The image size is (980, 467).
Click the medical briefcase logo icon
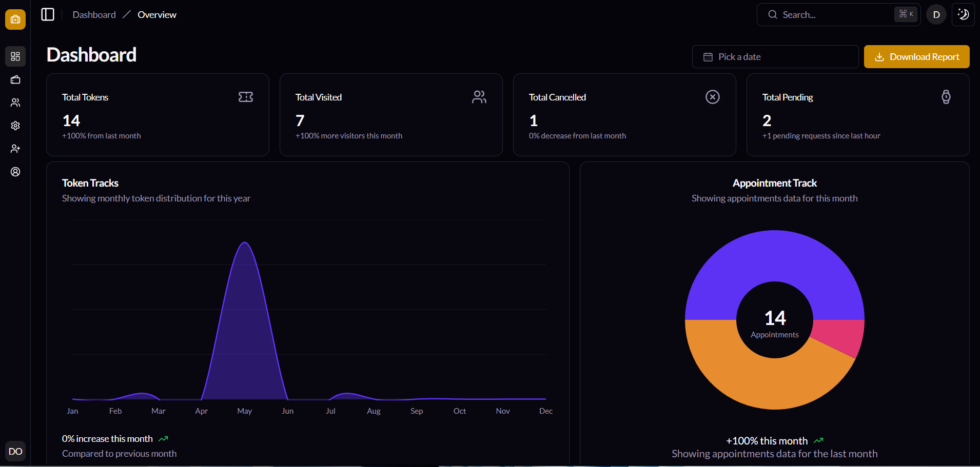click(15, 19)
